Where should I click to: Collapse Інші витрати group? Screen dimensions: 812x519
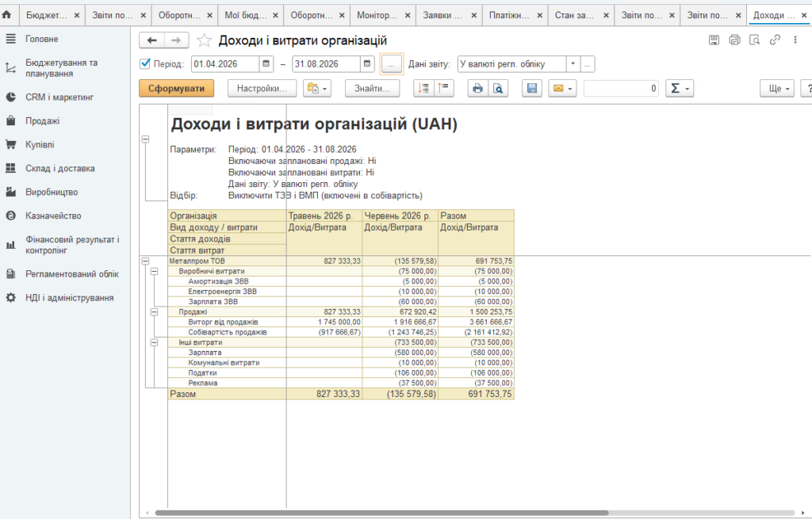click(155, 342)
